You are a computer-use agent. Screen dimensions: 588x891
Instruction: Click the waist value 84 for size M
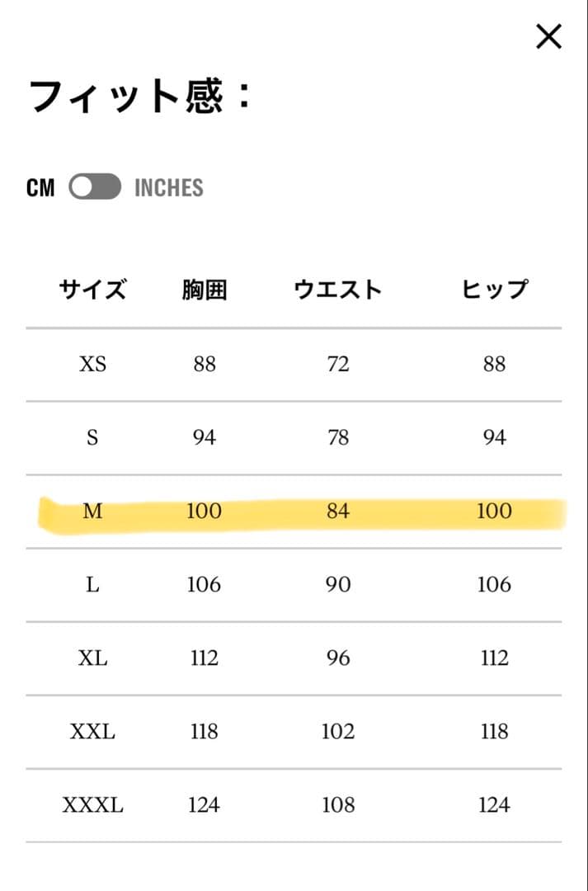tap(337, 511)
